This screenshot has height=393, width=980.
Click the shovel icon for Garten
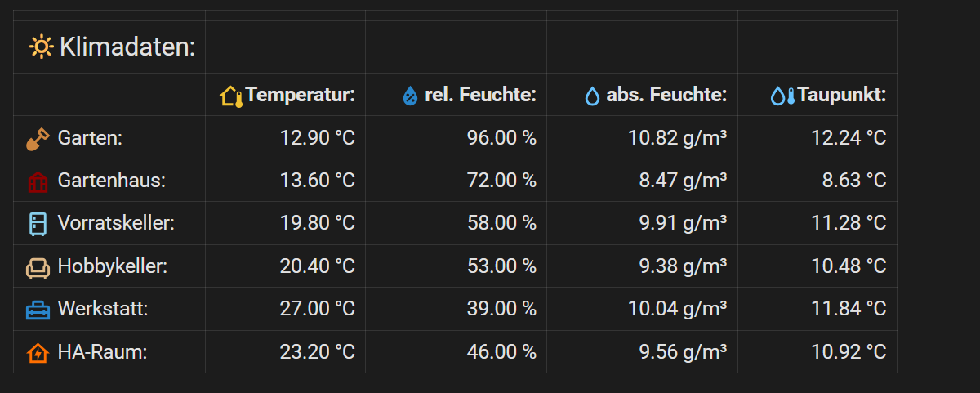point(38,139)
